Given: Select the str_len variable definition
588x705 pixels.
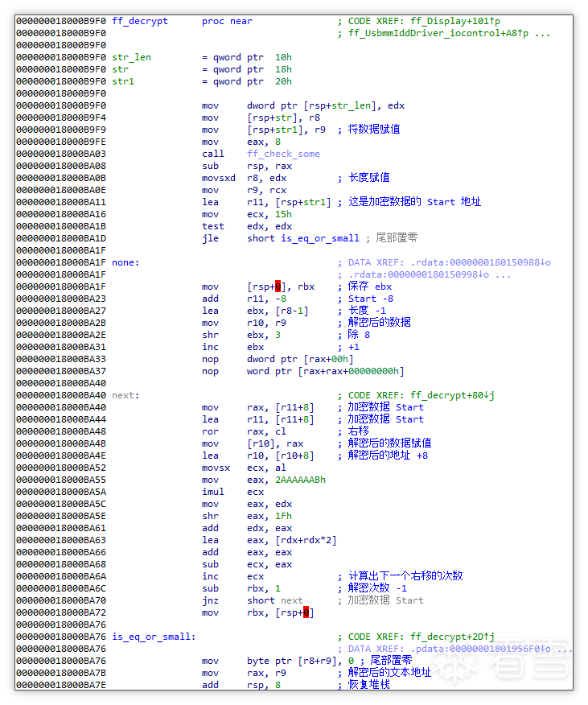Looking at the screenshot, I should tap(131, 58).
